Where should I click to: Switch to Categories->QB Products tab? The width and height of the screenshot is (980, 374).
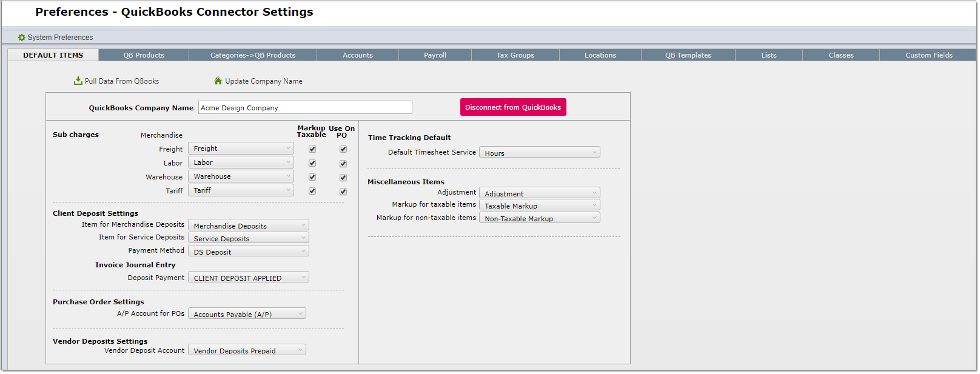[253, 55]
